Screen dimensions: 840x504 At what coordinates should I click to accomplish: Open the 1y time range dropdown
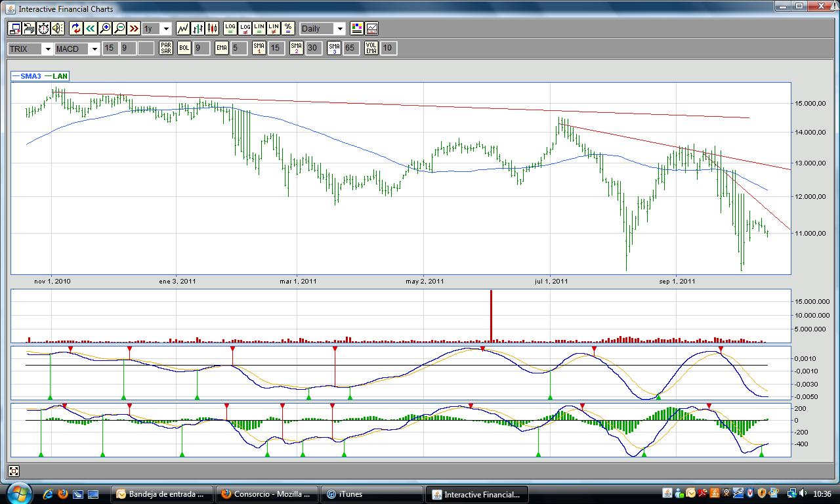(x=166, y=29)
